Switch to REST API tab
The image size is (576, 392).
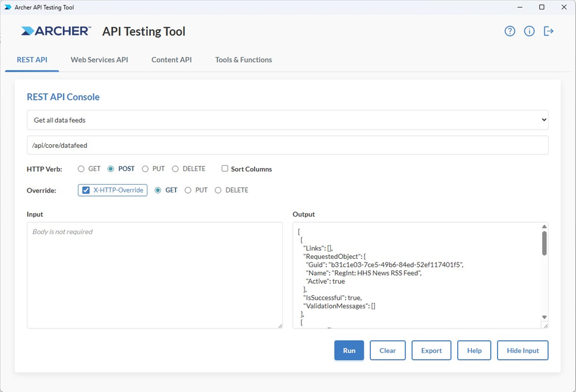32,60
